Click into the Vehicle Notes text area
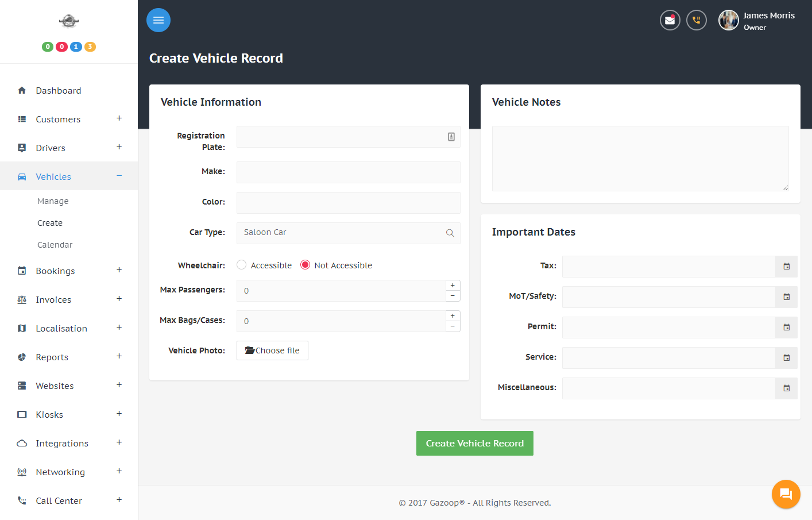This screenshot has width=812, height=520. 640,159
